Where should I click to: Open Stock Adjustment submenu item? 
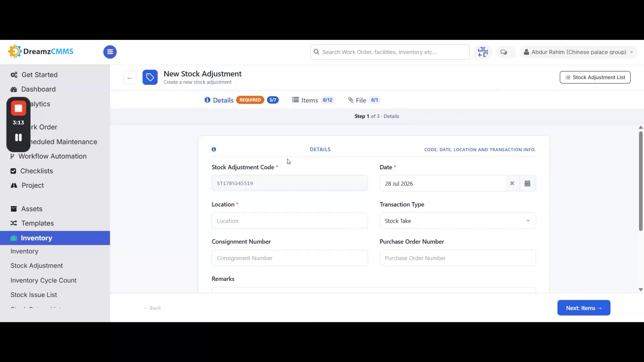tap(36, 266)
